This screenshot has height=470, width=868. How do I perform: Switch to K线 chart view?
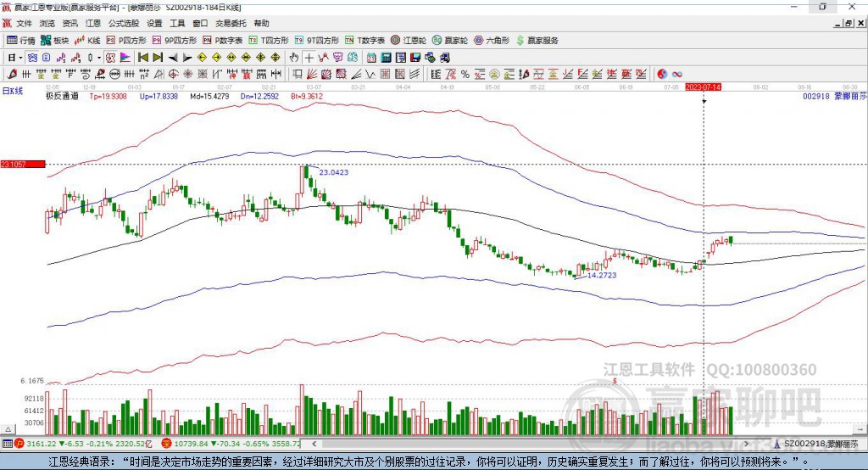(x=87, y=41)
